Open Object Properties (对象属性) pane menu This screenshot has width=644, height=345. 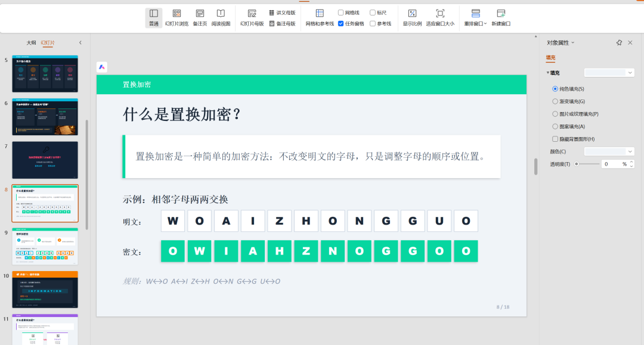pyautogui.click(x=561, y=43)
